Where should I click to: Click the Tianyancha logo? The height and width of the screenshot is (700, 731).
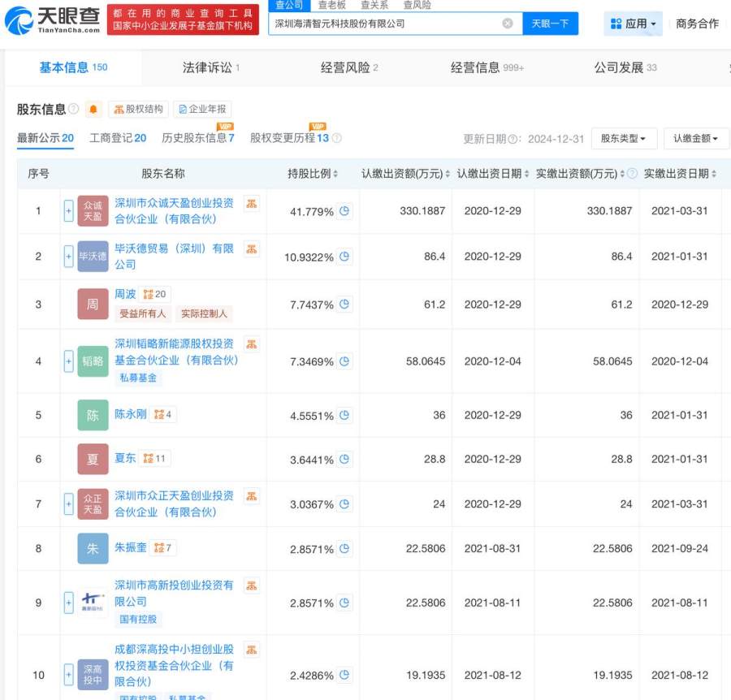click(52, 19)
